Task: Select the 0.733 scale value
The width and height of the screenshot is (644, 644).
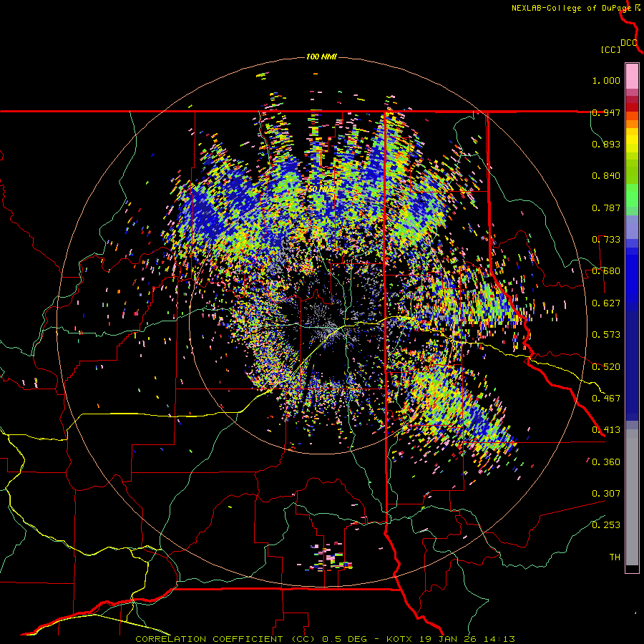Action: point(606,240)
